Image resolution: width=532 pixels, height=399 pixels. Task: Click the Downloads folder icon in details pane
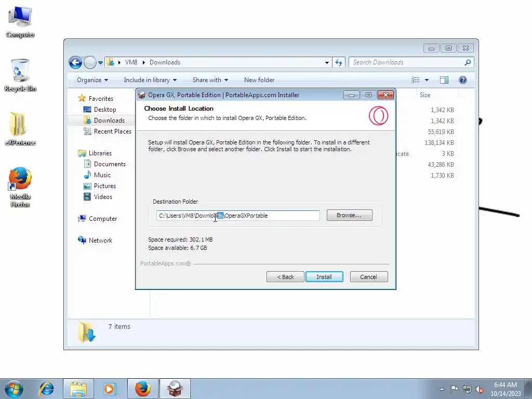(x=87, y=332)
